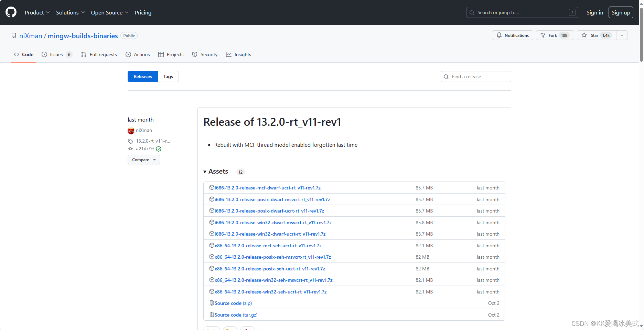Image resolution: width=644 pixels, height=330 pixels.
Task: Click the package icon for i686 posix-dwarf-msvcrt asset
Action: pyautogui.click(x=212, y=199)
